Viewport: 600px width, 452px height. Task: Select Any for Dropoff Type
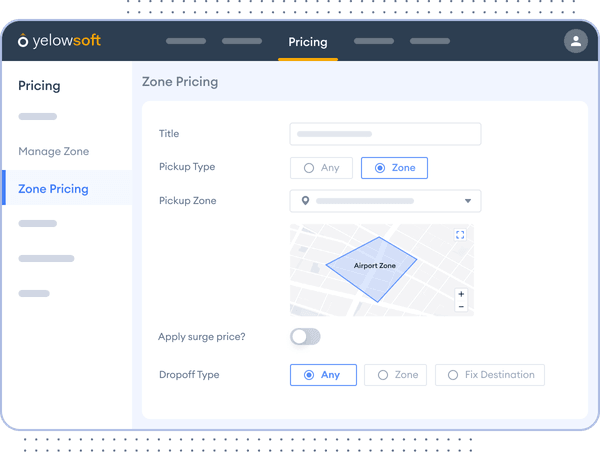[x=322, y=375]
